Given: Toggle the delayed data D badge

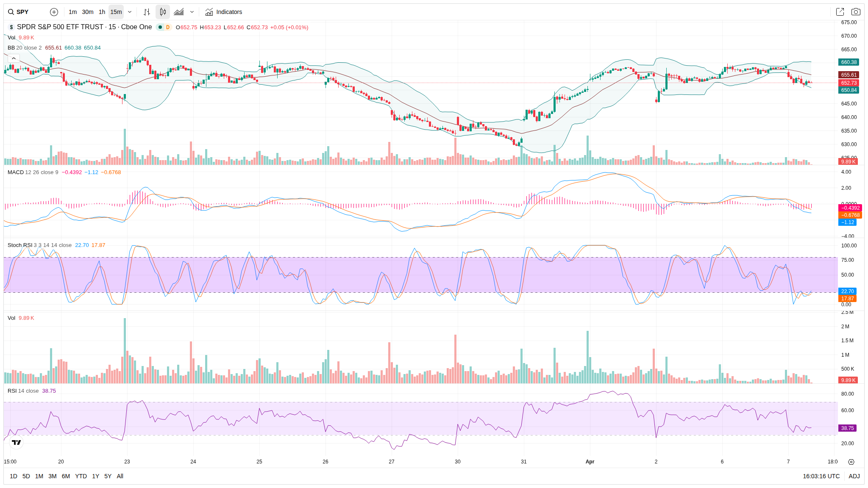Looking at the screenshot, I should (168, 27).
